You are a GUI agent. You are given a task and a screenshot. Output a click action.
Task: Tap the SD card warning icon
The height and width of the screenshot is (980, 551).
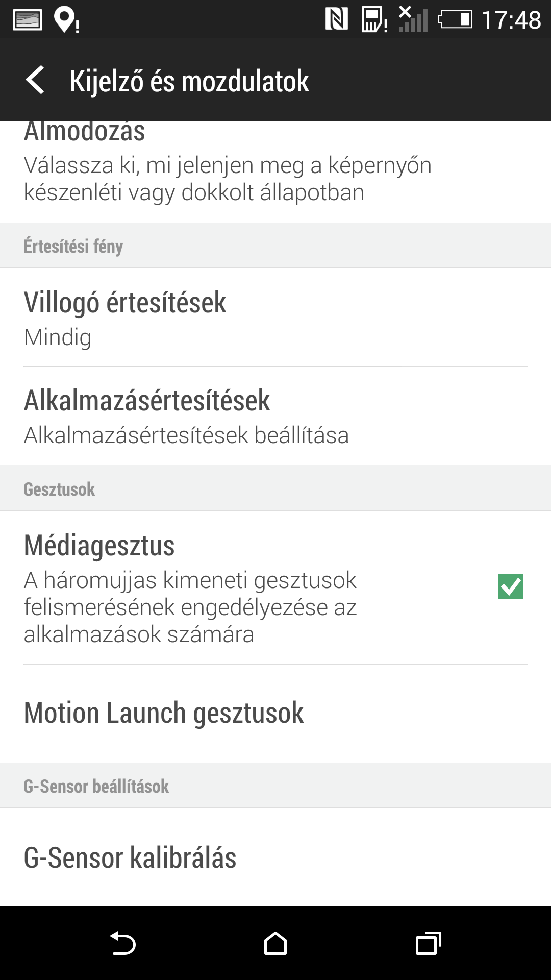click(x=374, y=20)
